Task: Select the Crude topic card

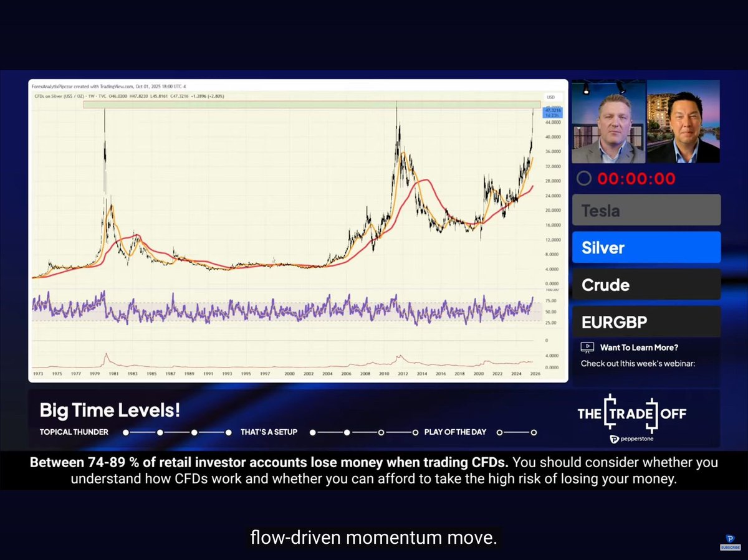Action: click(x=646, y=285)
